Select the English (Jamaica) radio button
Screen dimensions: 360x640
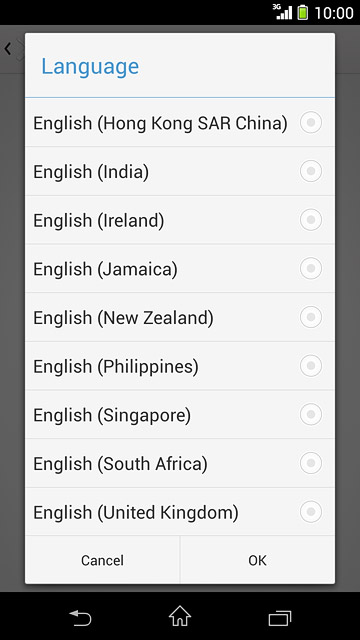311,268
